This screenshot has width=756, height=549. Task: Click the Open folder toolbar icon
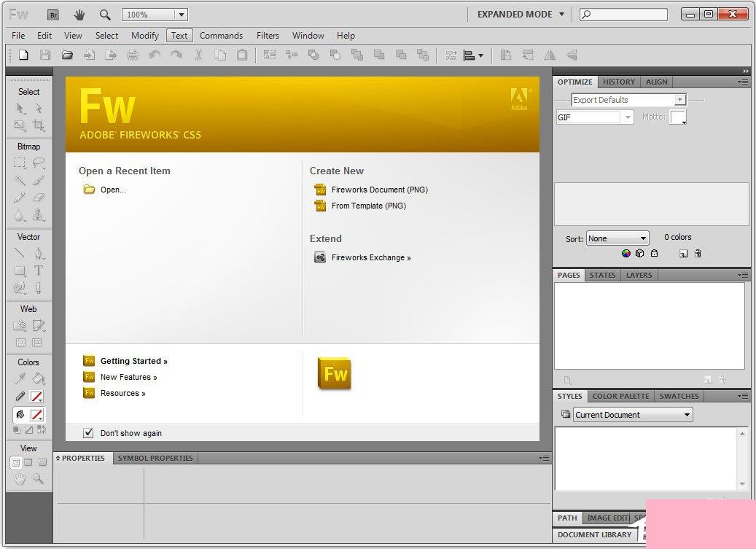pyautogui.click(x=67, y=55)
